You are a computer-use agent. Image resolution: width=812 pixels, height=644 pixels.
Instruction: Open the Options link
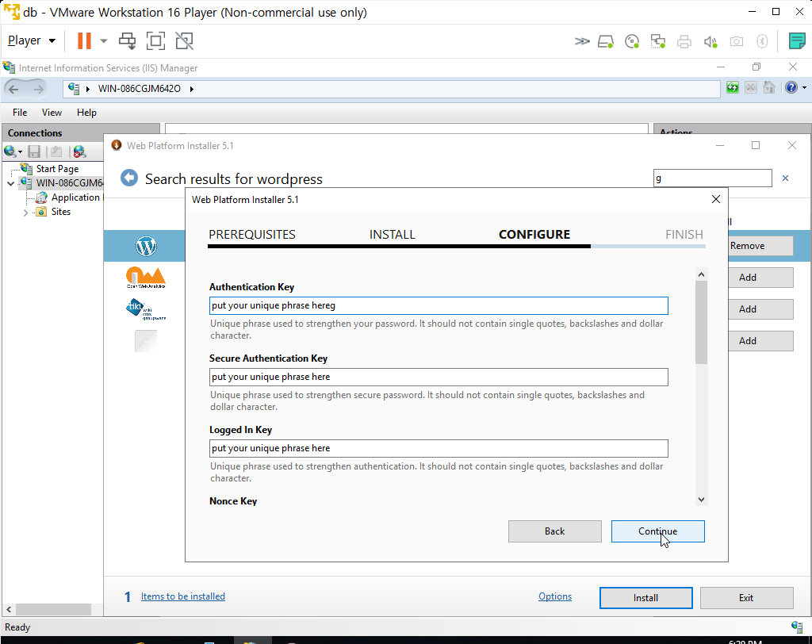(x=554, y=596)
